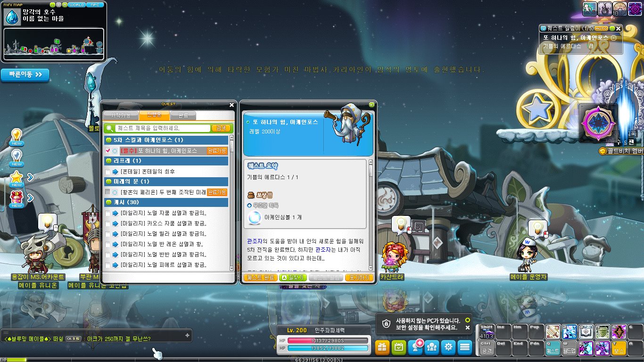The image size is (644, 362).
Task: Check the 노멀 힐라 mileage quest checkbox
Action: coord(108,234)
